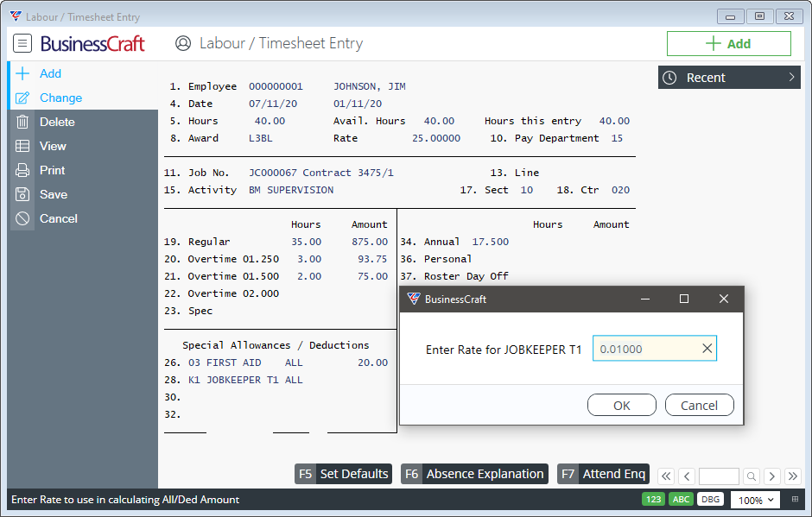Screen dimensions: 812x517
Task: Click the printer icon in sidebar
Action: point(22,170)
